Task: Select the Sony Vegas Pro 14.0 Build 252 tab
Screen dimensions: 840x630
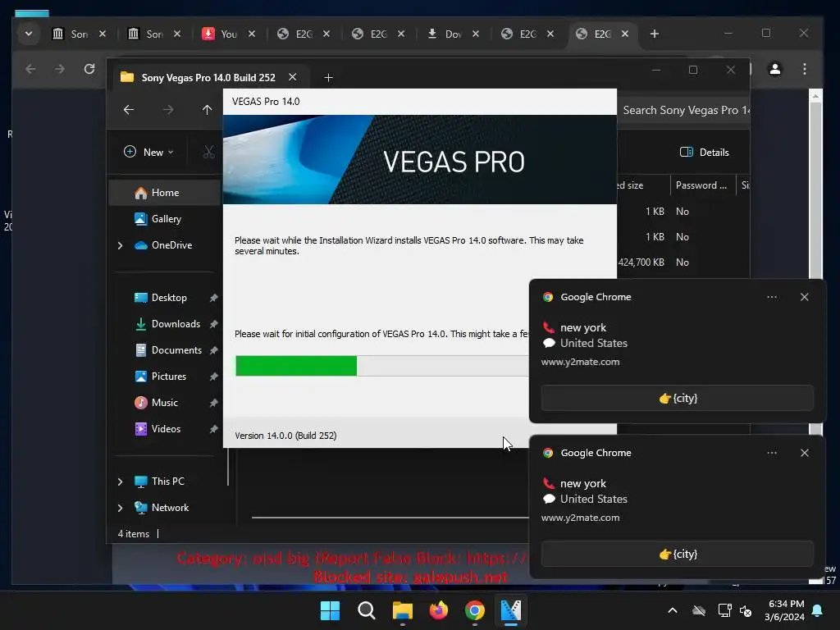Action: [x=208, y=78]
